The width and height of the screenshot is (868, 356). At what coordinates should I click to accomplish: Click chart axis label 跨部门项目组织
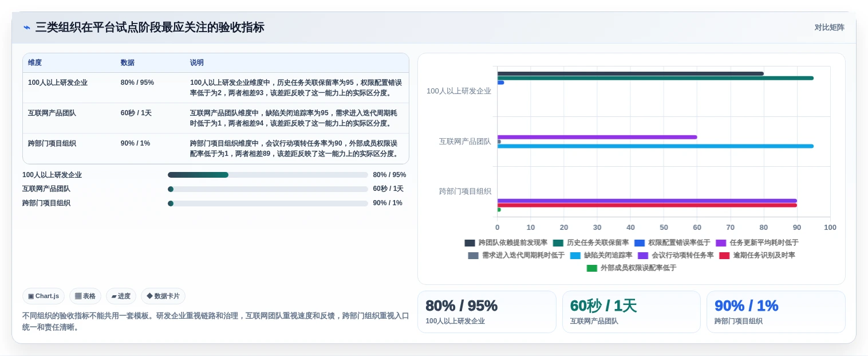[465, 191]
